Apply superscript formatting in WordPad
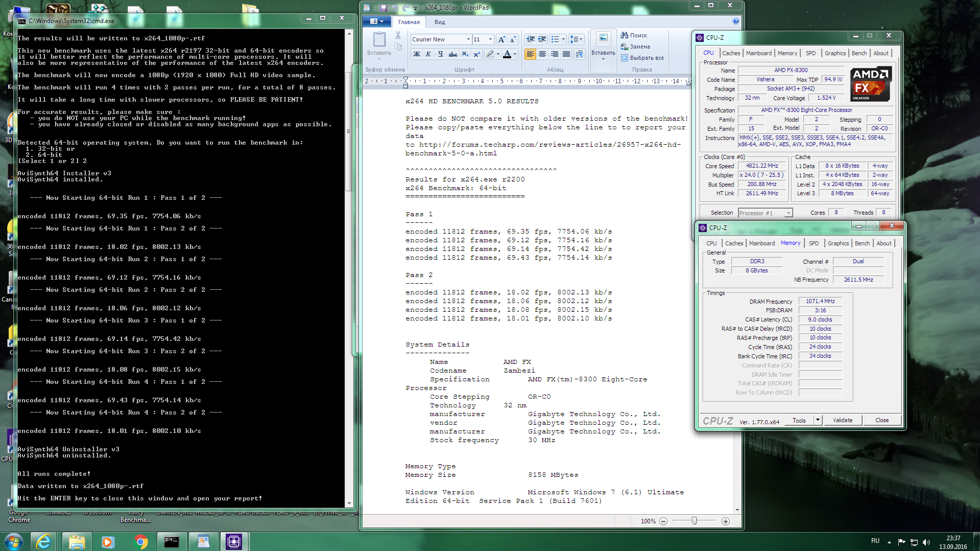 pyautogui.click(x=476, y=54)
